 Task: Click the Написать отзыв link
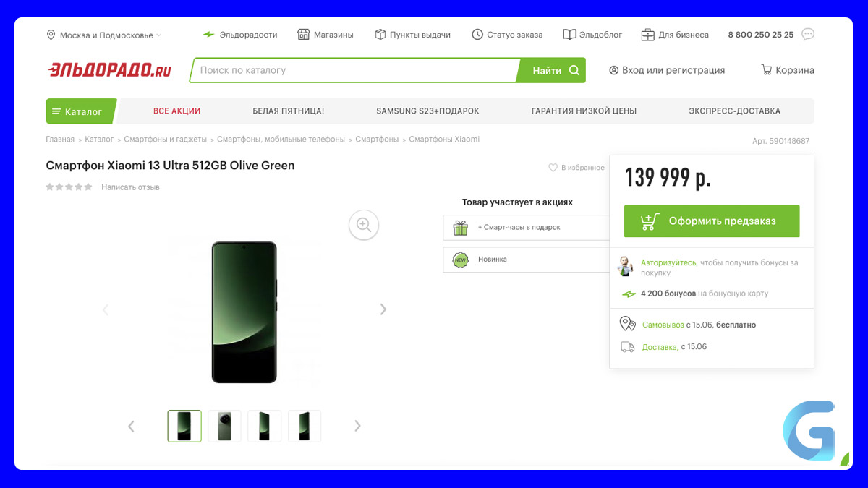[130, 187]
